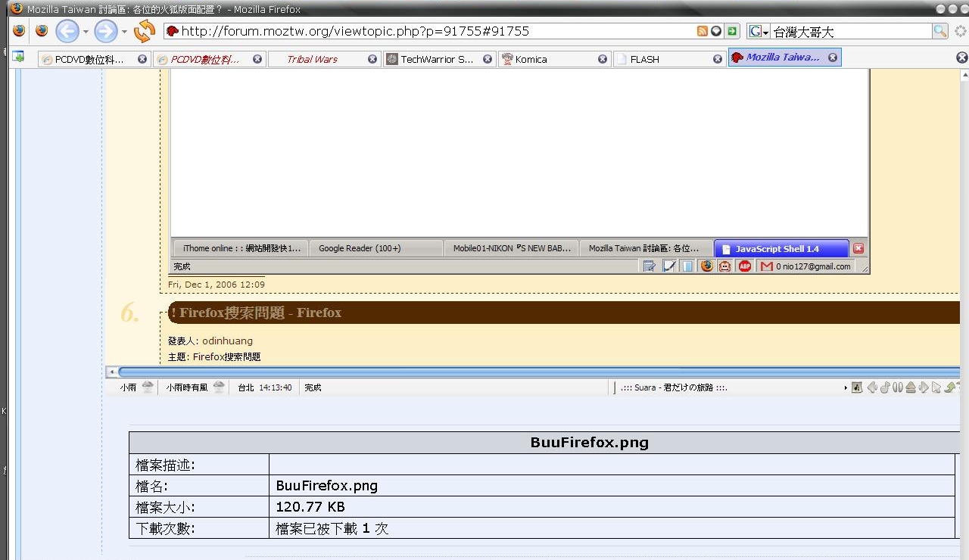
Task: Open the Back button history dropdown
Action: pos(86,32)
